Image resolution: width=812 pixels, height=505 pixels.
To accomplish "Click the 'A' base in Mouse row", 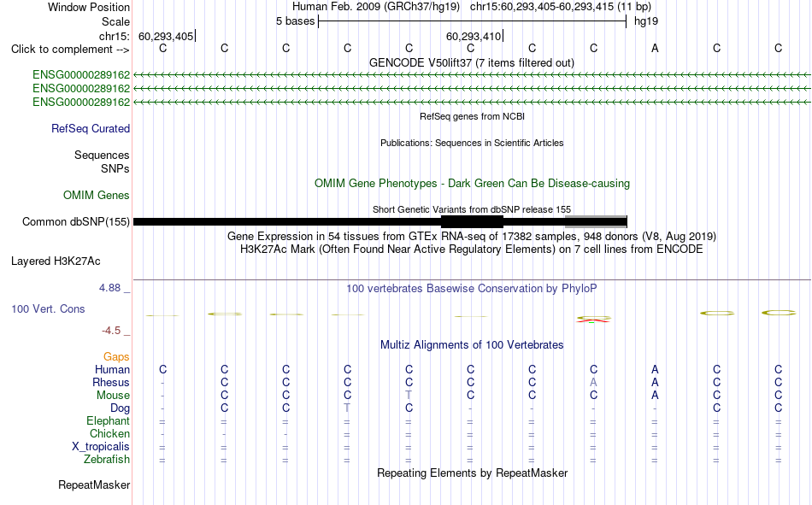I will (x=655, y=395).
